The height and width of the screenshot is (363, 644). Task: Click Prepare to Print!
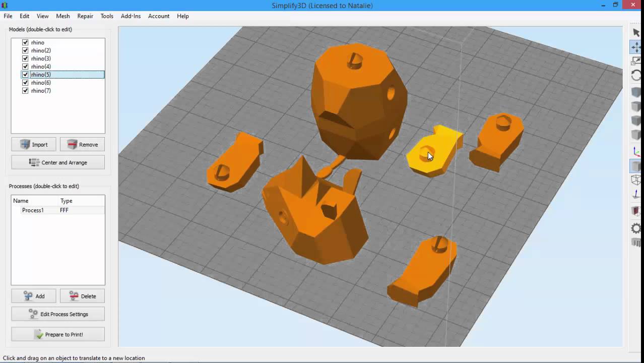pyautogui.click(x=58, y=334)
